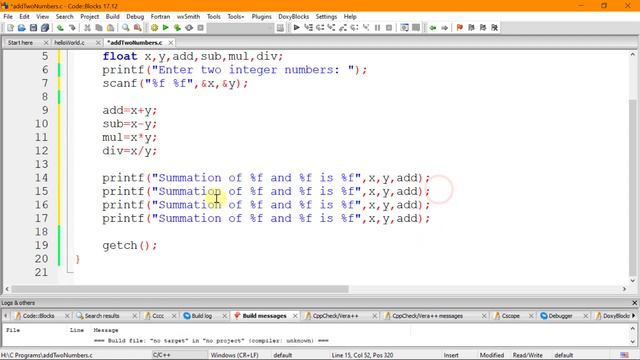This screenshot has width=640, height=360.
Task: Open the File menu
Action: [8, 17]
